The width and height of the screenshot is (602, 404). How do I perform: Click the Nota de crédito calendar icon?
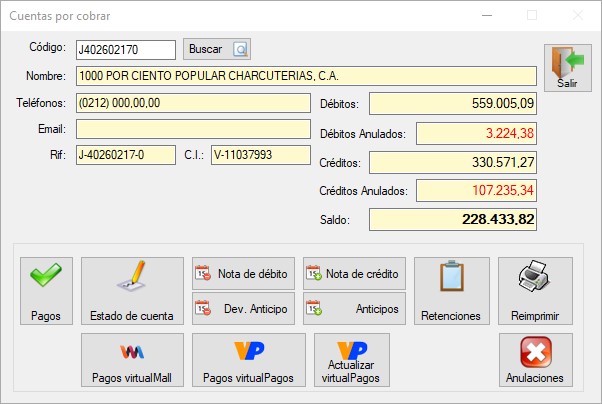[314, 273]
